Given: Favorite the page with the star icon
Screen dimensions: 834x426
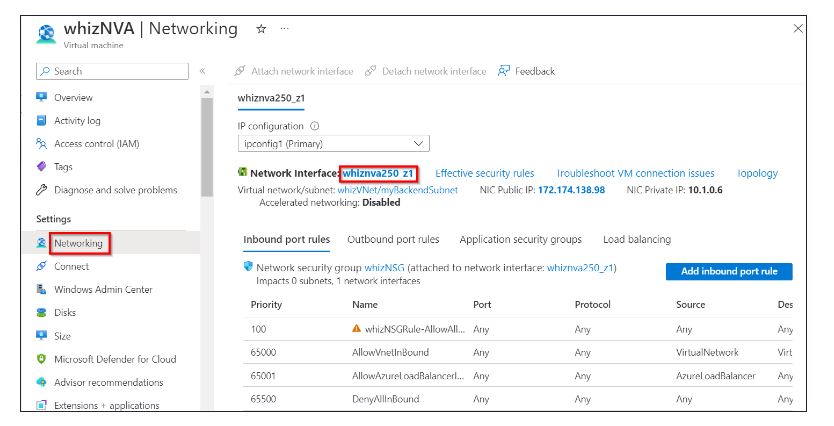Looking at the screenshot, I should pyautogui.click(x=261, y=29).
